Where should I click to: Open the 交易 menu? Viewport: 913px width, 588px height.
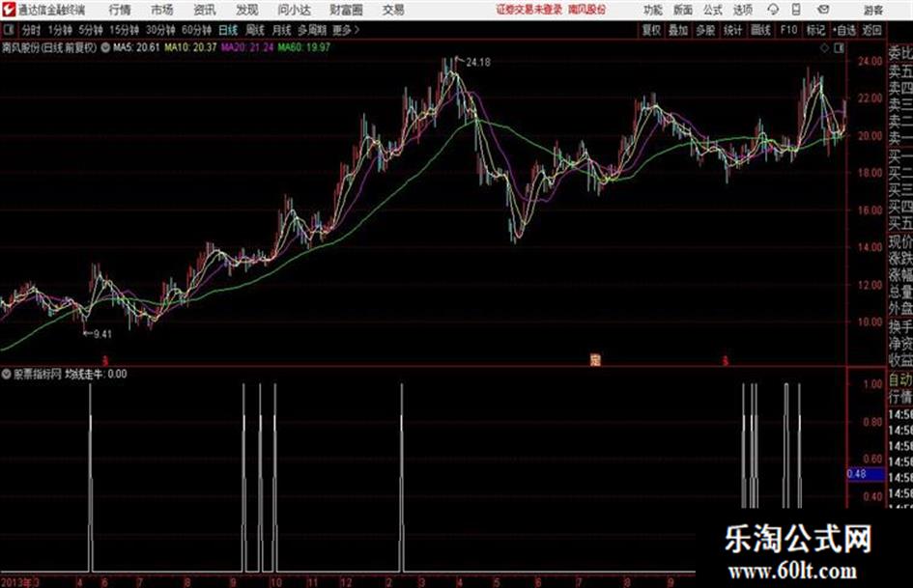click(x=393, y=10)
